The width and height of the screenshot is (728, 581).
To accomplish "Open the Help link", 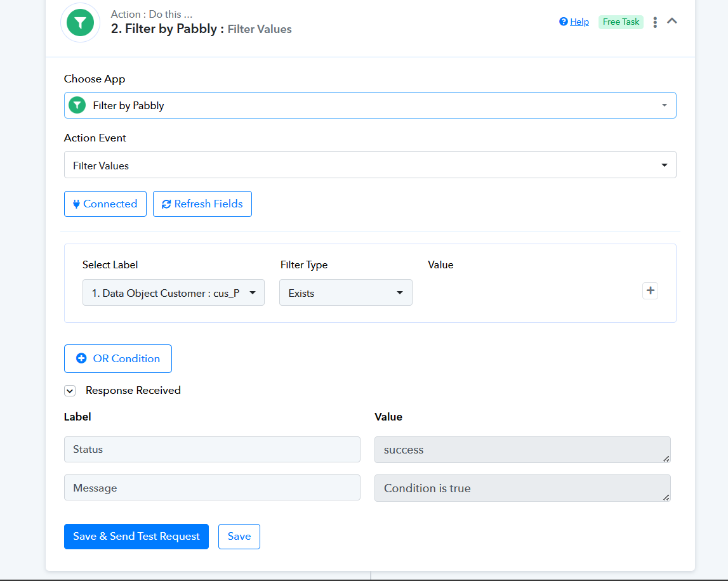I will point(579,22).
